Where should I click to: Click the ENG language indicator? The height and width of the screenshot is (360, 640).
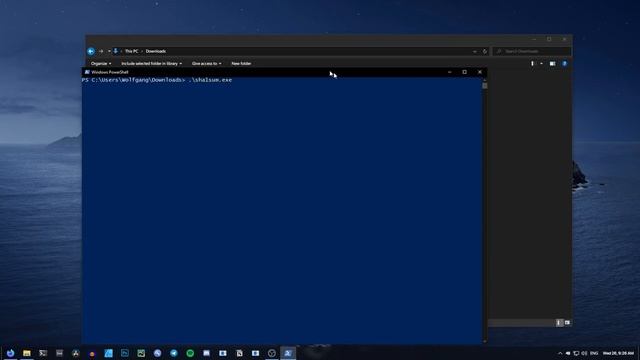point(594,353)
